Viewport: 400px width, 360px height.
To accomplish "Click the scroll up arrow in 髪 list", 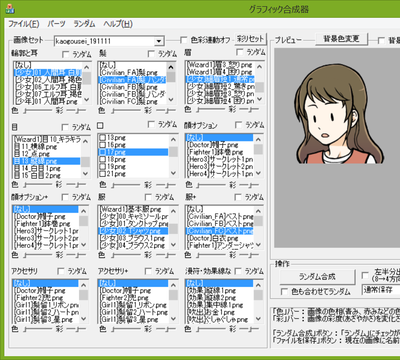I will click(171, 67).
